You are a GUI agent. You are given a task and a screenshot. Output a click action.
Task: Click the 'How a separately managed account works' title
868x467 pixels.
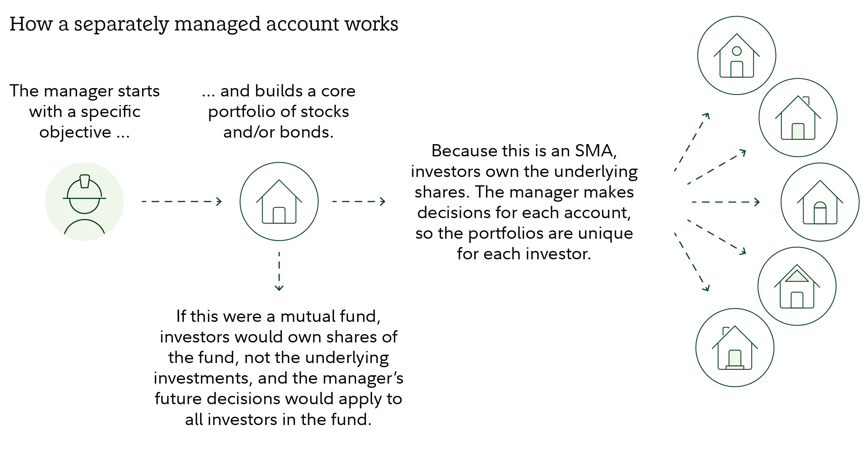pos(204,24)
